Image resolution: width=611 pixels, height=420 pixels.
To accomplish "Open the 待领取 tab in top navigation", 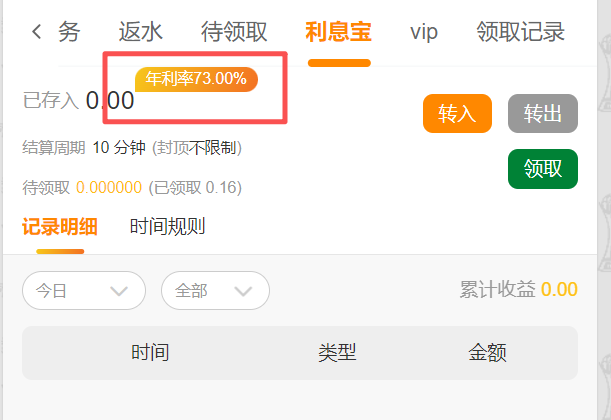I will (234, 32).
